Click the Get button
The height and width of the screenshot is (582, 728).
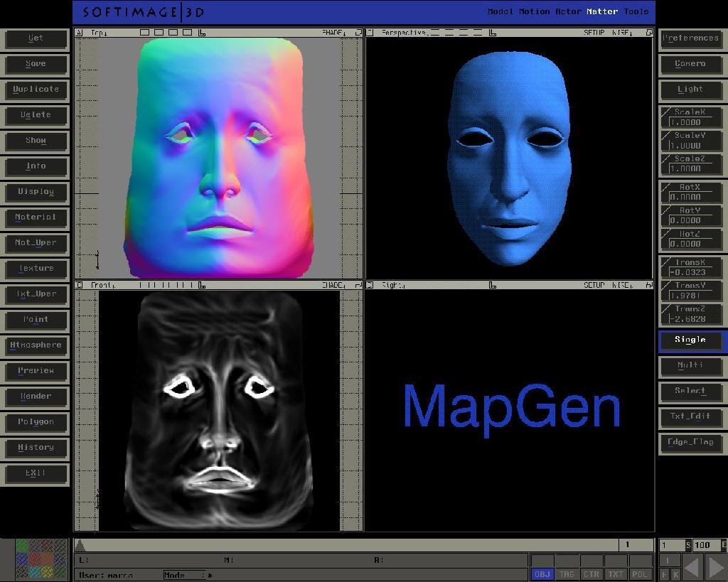click(x=36, y=38)
